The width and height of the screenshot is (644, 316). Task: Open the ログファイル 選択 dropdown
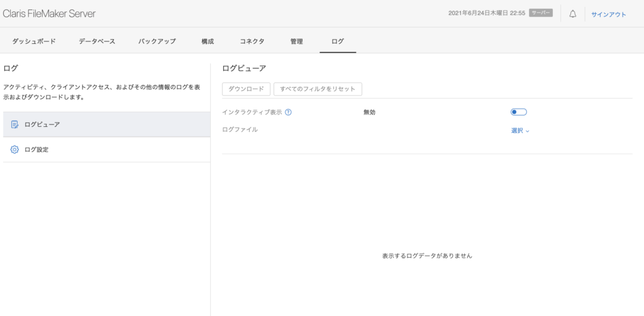tap(520, 131)
